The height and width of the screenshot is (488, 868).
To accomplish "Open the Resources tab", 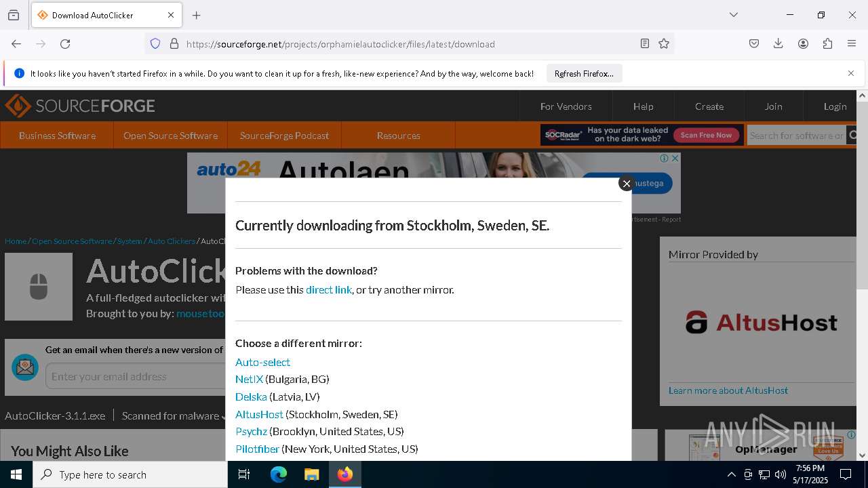I will tap(398, 136).
